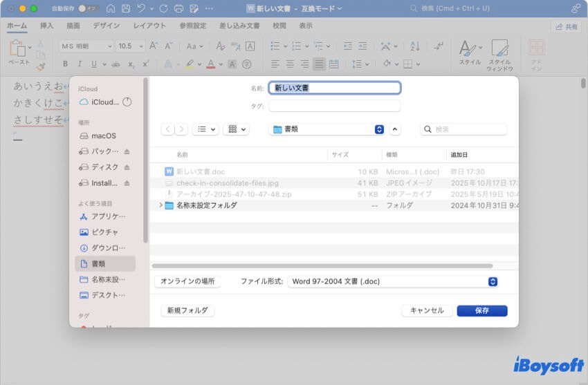588x385 pixels.
Task: Switch to 挿入 ribbon tab
Action: pos(46,26)
